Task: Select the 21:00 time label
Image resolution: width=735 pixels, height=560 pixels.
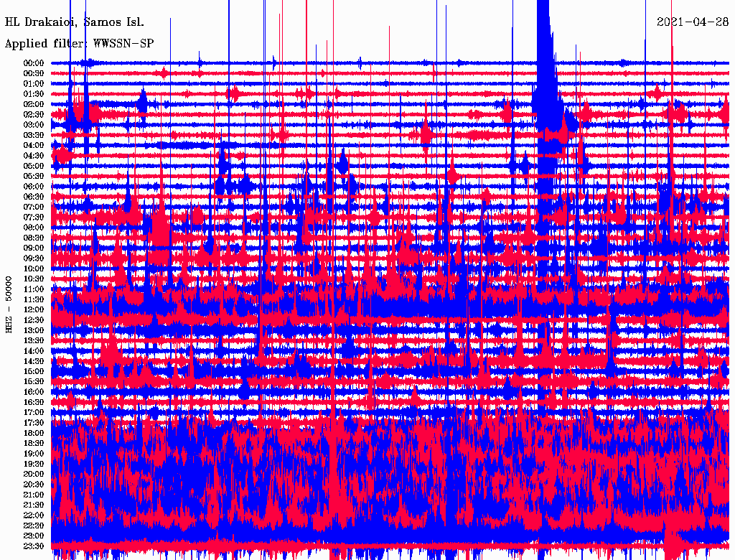Action: 34,495
